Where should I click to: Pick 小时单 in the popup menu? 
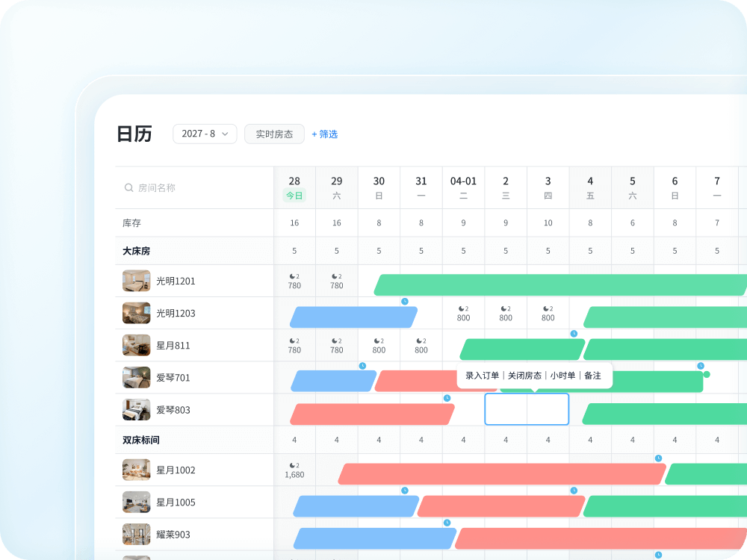(x=562, y=376)
